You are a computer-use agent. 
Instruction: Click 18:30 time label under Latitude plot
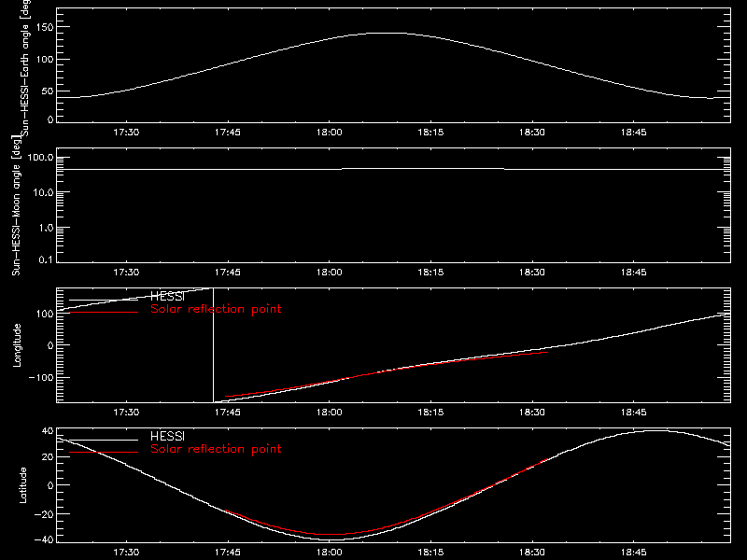coord(532,553)
